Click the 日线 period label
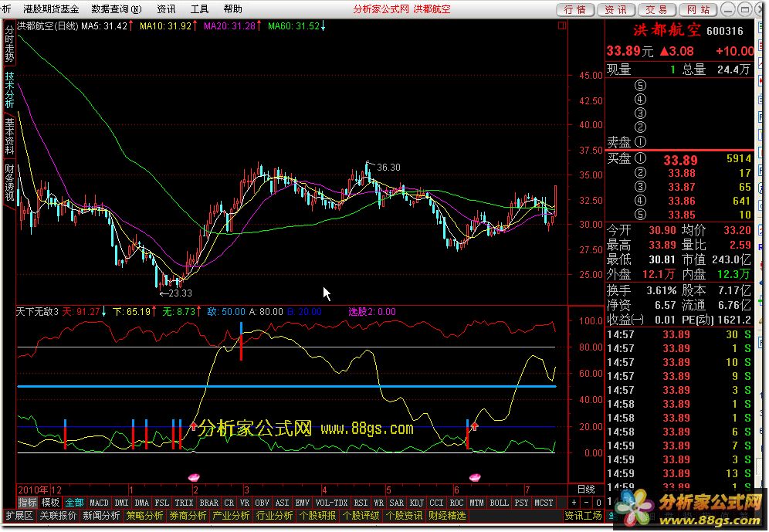Image resolution: width=769 pixels, height=532 pixels. click(586, 490)
